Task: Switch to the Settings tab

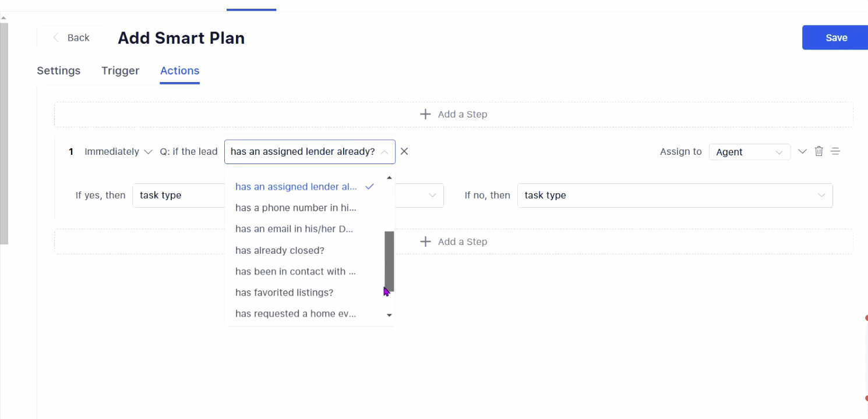Action: pyautogui.click(x=59, y=70)
